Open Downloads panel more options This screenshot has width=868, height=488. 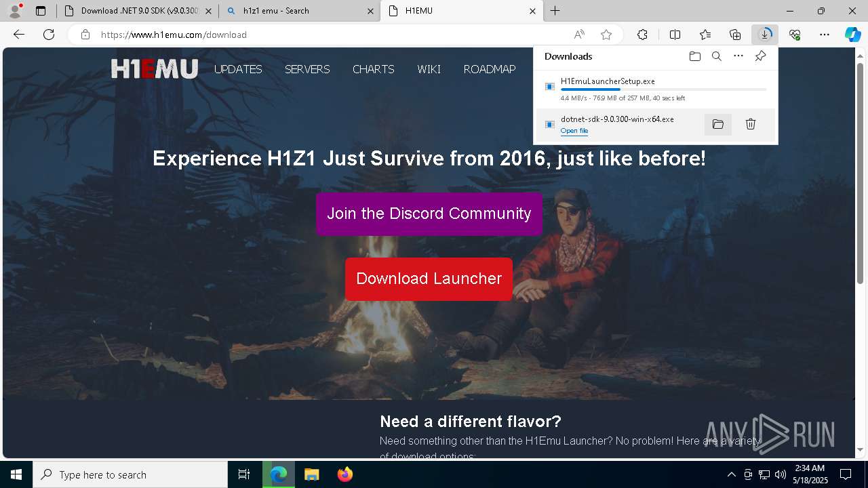738,56
